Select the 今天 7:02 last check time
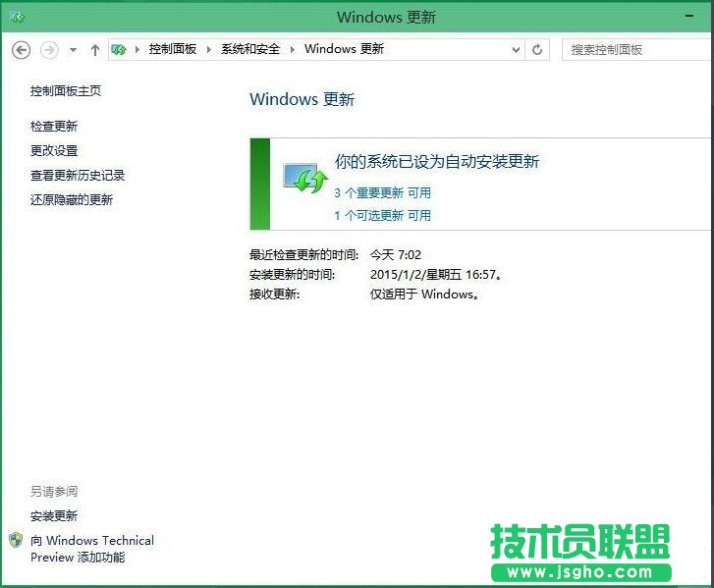This screenshot has height=588, width=714. (x=396, y=255)
